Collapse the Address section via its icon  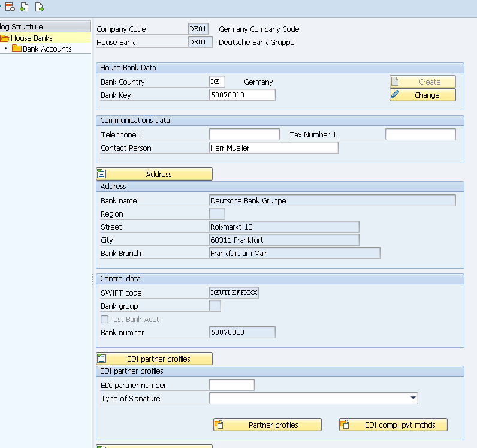pos(101,174)
